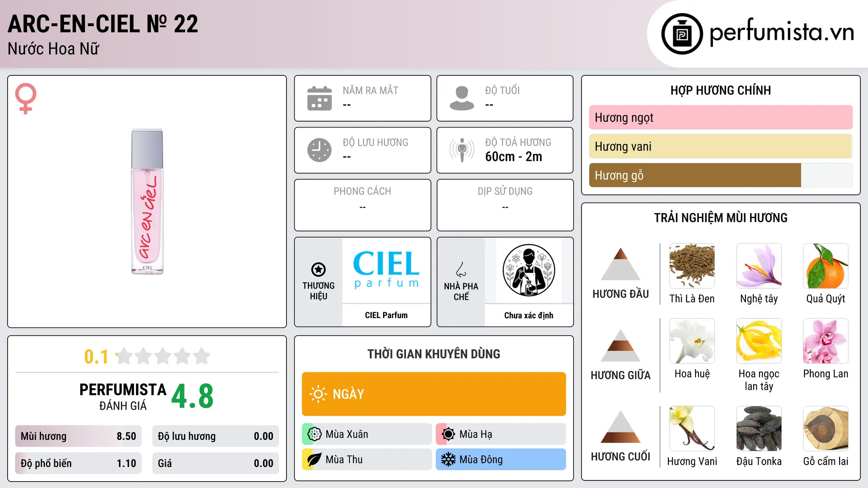Image resolution: width=868 pixels, height=488 pixels.
Task: Open the CIEL Parfum brand name link
Action: click(x=386, y=315)
